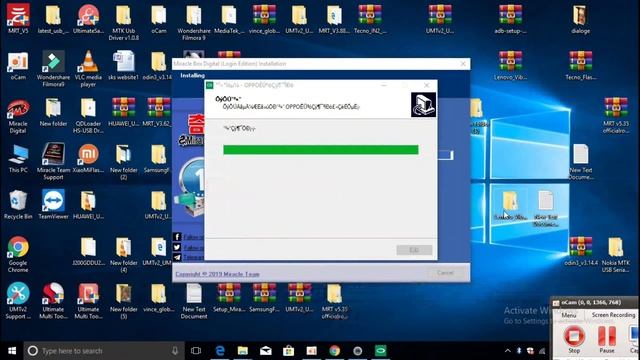Show hidden system tray icons
Screen dimensions: 640x360
pos(508,351)
